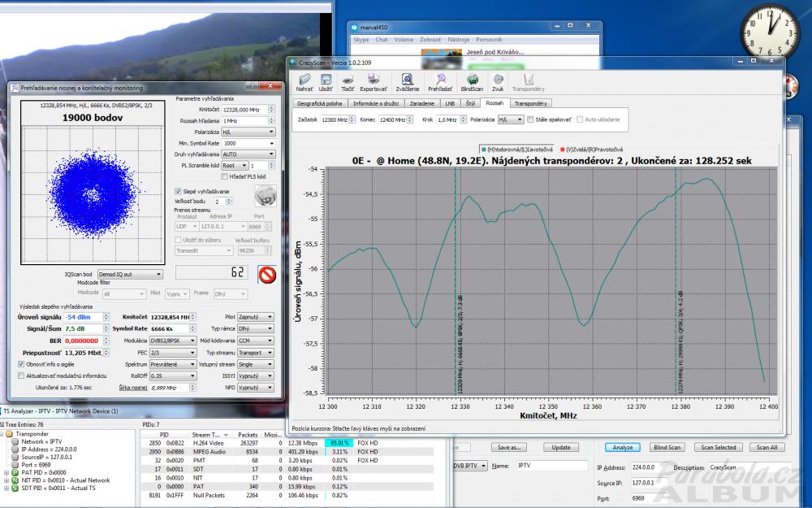The width and height of the screenshot is (812, 508).
Task: Click the satellite dish icon beside Slepé vyhľadávanie
Action: pyautogui.click(x=266, y=196)
